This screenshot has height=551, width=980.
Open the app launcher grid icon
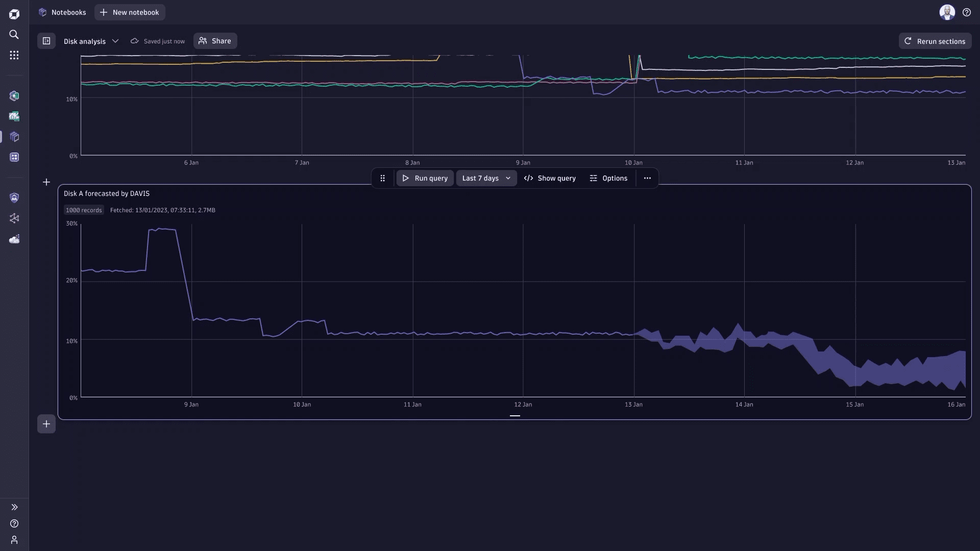[x=14, y=55]
